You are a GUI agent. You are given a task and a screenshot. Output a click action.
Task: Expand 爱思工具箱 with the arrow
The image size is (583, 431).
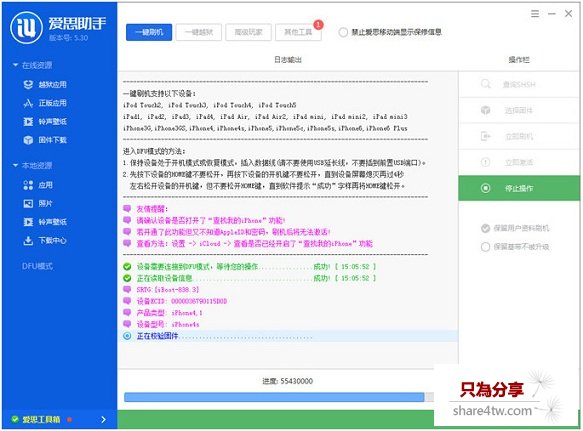pos(103,419)
